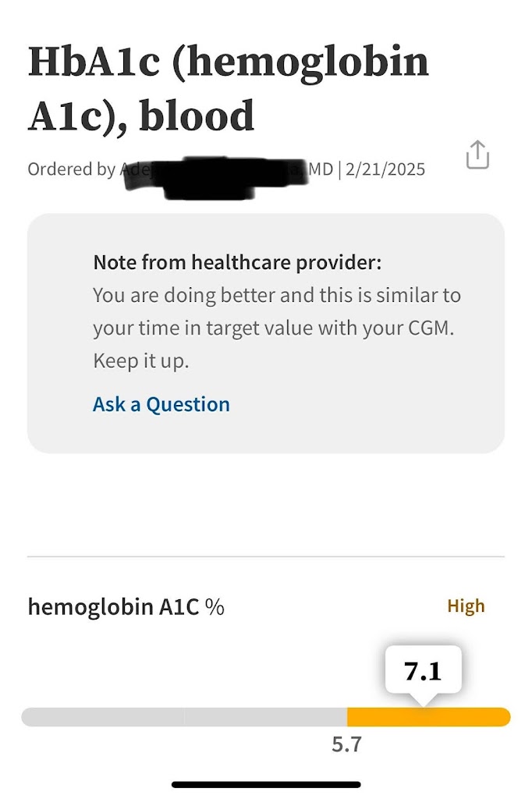532x799 pixels.
Task: Click the 5.7 threshold label
Action: [x=346, y=744]
